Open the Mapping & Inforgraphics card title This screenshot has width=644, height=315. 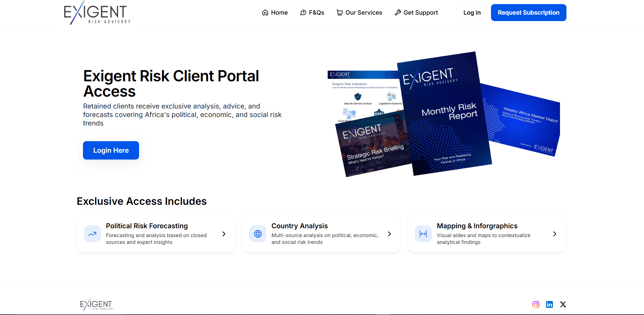477,226
